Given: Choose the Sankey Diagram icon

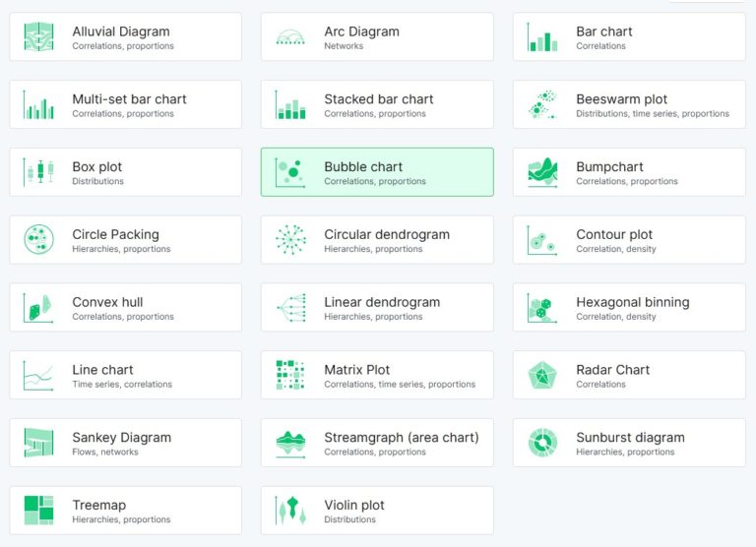Looking at the screenshot, I should [x=38, y=443].
